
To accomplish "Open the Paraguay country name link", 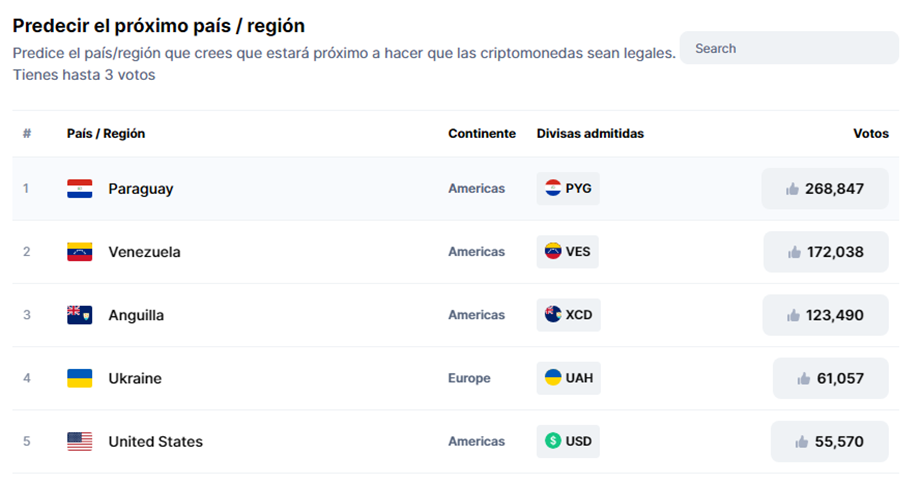I will pos(141,189).
